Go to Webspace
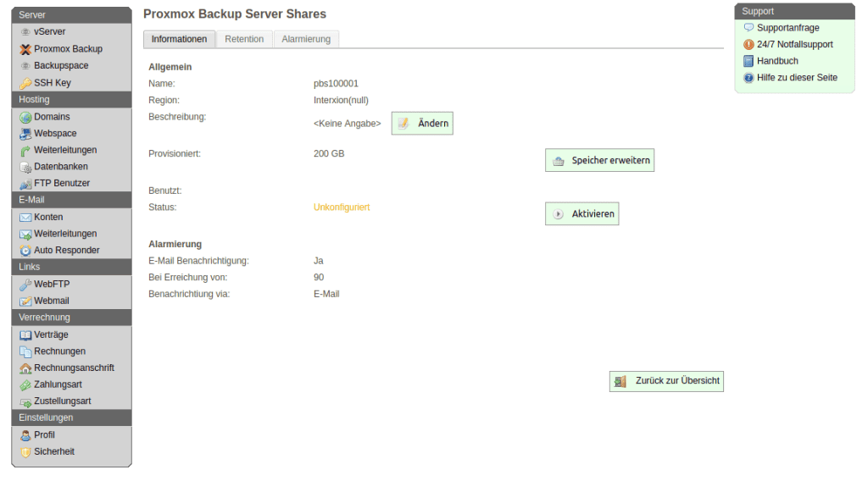868x481 pixels. 55,133
